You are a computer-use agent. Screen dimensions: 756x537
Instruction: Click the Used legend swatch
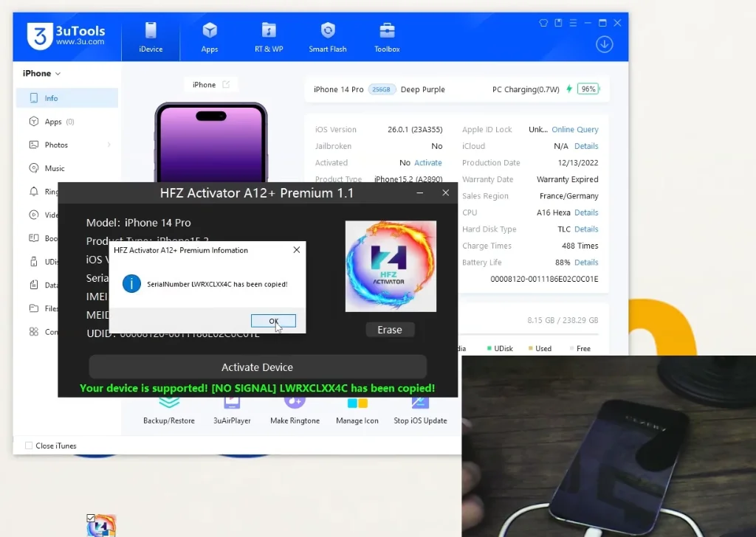[x=531, y=348]
